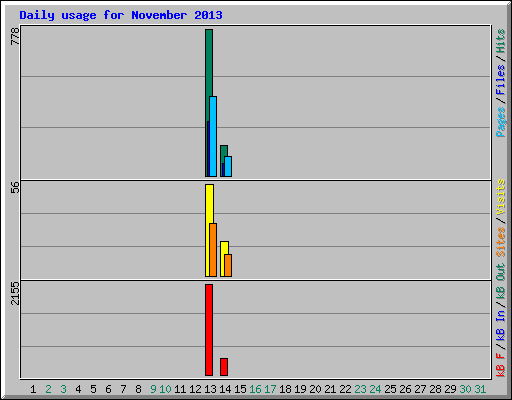The width and height of the screenshot is (512, 400).
Task: Click the 'Hits' legend label
Action: pyautogui.click(x=501, y=41)
